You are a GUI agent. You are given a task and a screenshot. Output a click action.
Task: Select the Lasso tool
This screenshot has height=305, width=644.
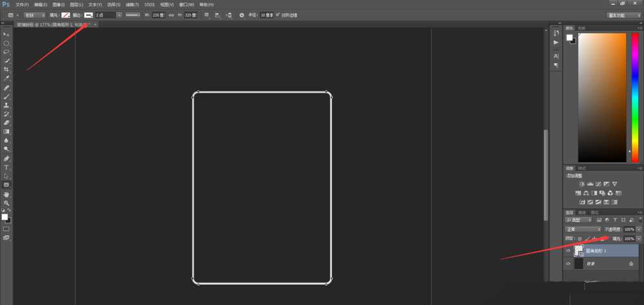pyautogui.click(x=6, y=51)
